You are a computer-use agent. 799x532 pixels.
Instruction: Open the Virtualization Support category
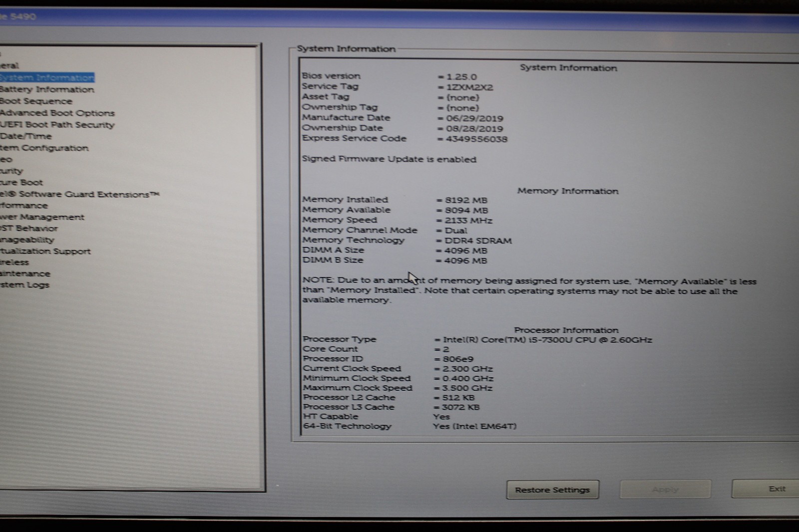click(x=45, y=251)
